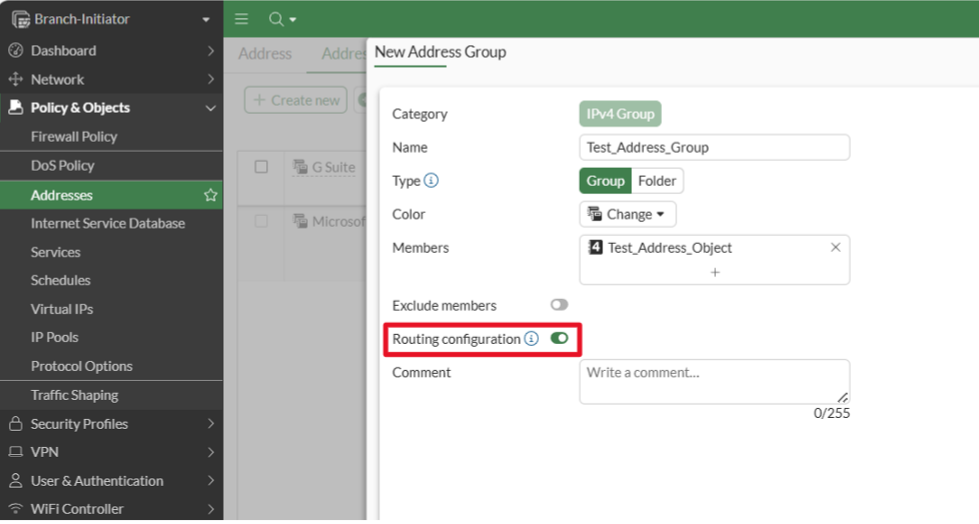Click the Create new button
The width and height of the screenshot is (979, 524).
pyautogui.click(x=296, y=100)
